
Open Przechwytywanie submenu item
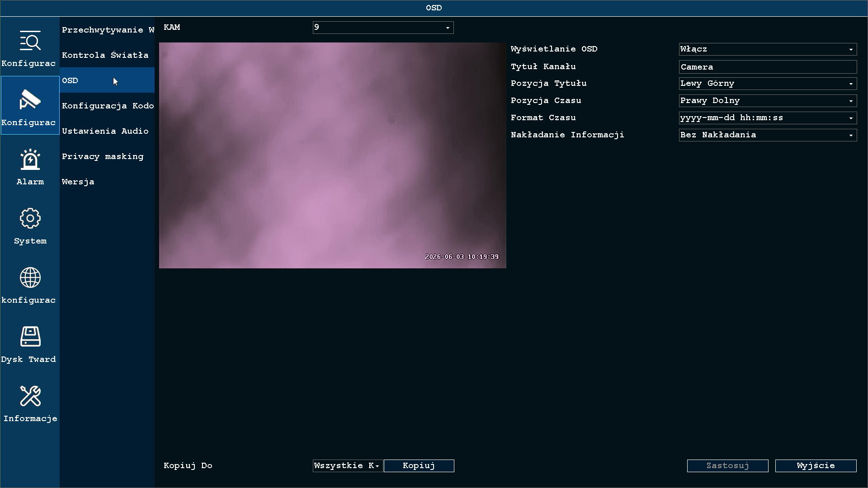tap(107, 30)
